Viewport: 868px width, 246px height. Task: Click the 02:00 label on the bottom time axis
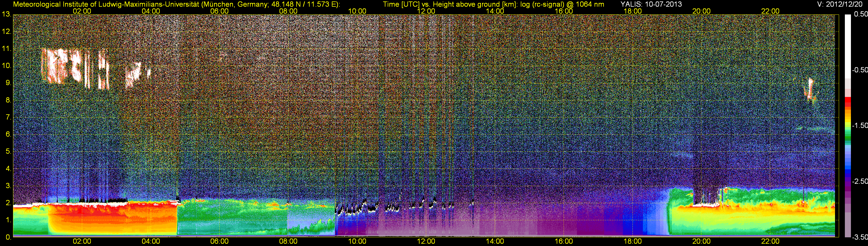(82, 241)
